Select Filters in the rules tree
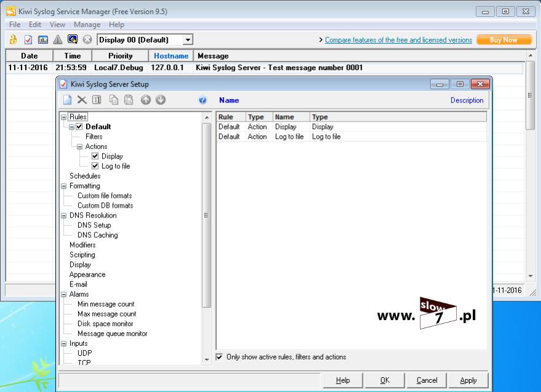 pyautogui.click(x=94, y=136)
